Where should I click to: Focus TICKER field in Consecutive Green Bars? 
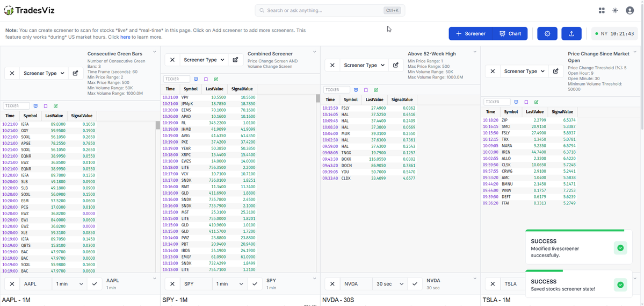17,106
